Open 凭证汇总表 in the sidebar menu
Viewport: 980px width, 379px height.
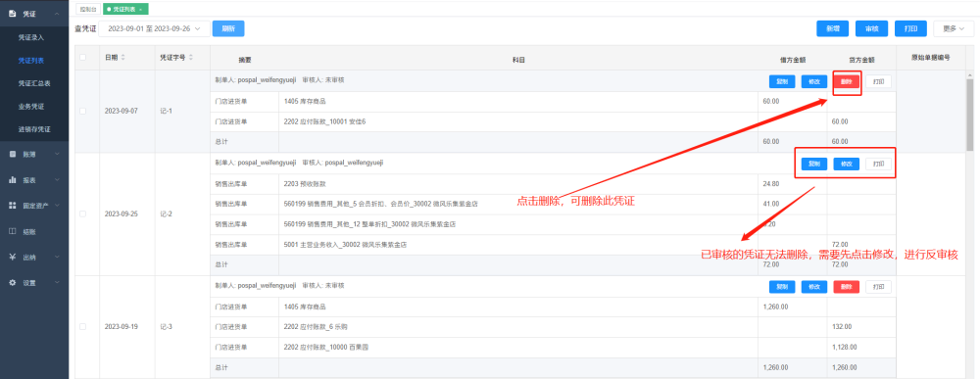click(34, 83)
